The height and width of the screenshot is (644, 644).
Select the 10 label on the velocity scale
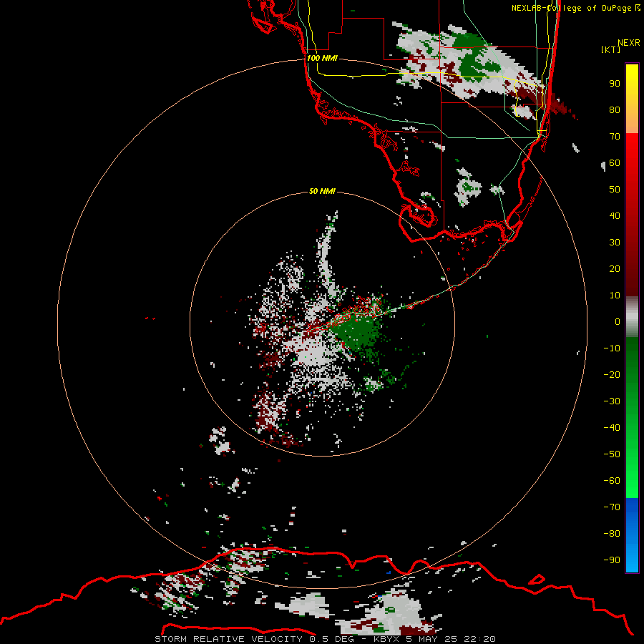tap(615, 296)
